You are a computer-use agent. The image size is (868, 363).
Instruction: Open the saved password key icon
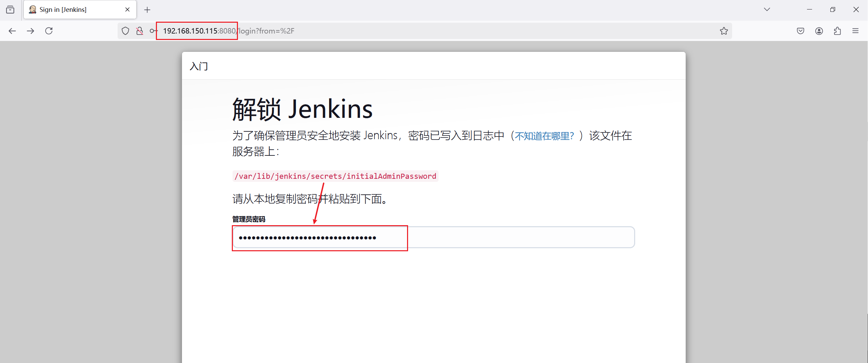(154, 31)
